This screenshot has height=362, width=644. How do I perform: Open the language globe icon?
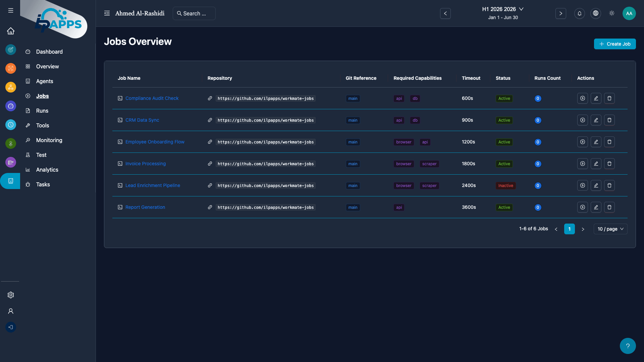pyautogui.click(x=596, y=13)
